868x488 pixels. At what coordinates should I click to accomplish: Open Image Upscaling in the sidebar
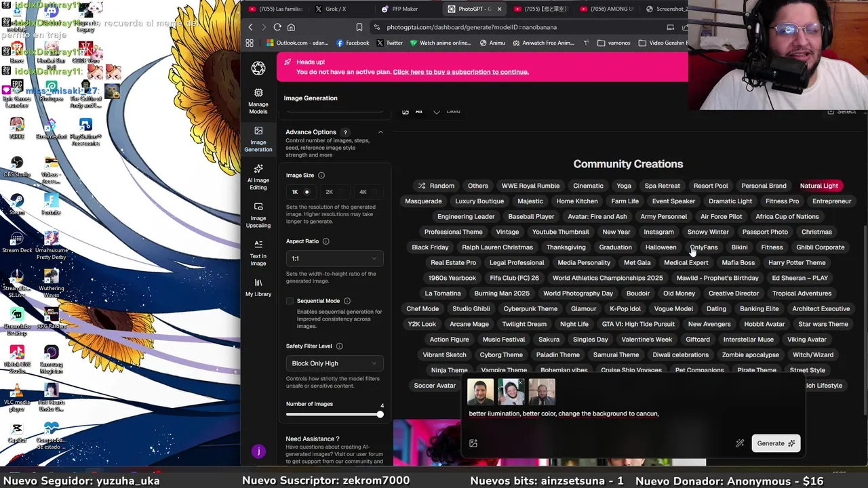click(x=258, y=213)
